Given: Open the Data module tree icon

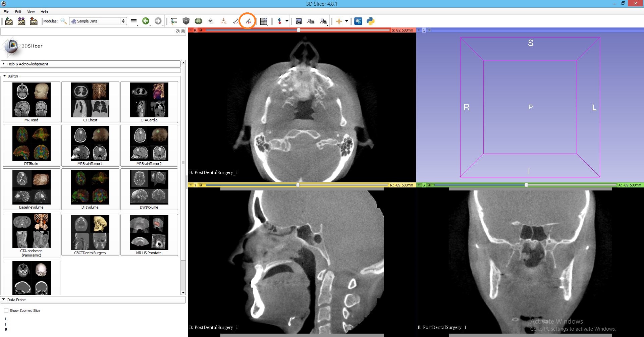Looking at the screenshot, I should click(x=174, y=21).
